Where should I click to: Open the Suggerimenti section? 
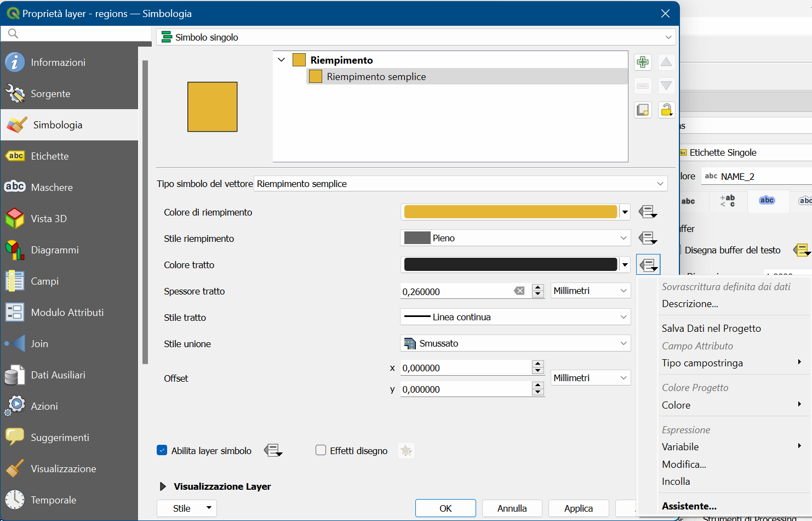[69, 438]
